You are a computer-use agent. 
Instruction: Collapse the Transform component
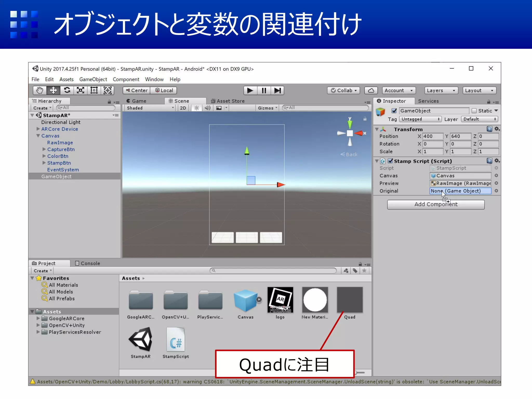(377, 129)
